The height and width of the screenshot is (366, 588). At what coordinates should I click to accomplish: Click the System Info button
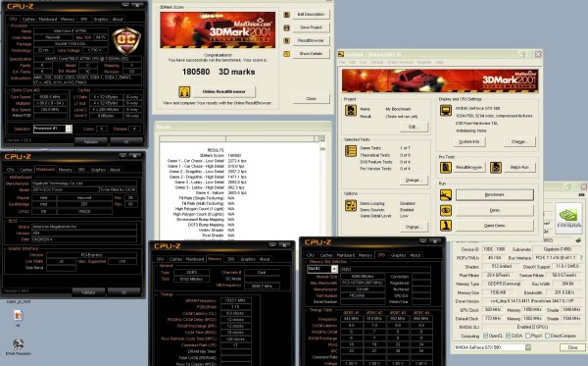(x=469, y=142)
